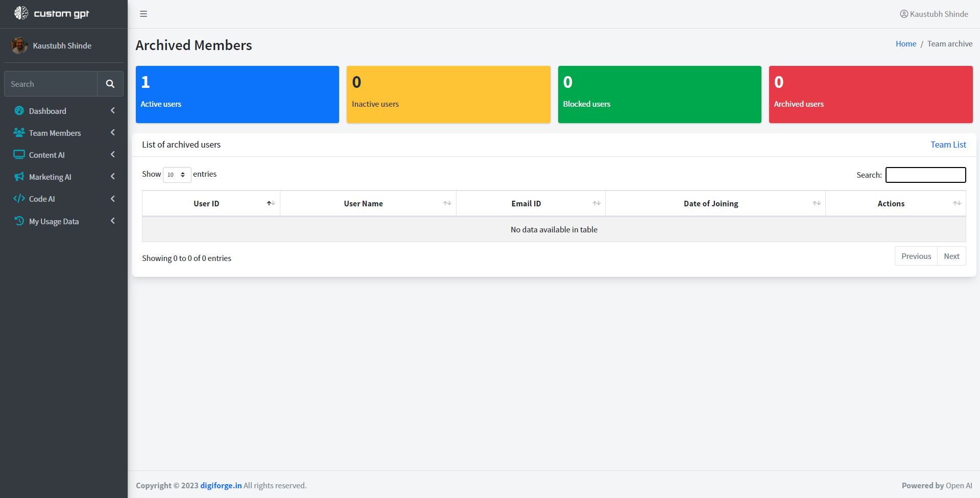Screen dimensions: 980x498
Task: Expand the Dashboard submenu arrow
Action: [112, 111]
